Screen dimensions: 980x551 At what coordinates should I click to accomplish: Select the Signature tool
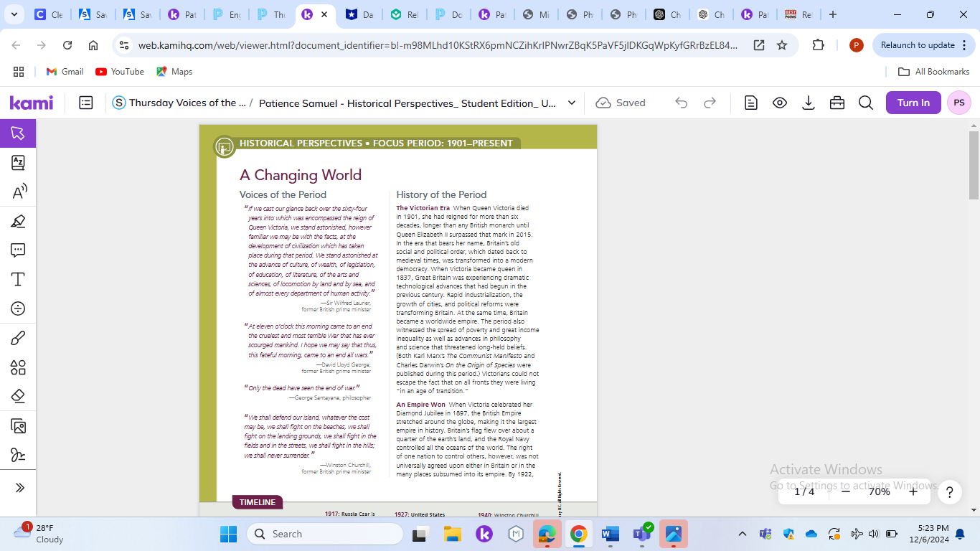click(18, 455)
